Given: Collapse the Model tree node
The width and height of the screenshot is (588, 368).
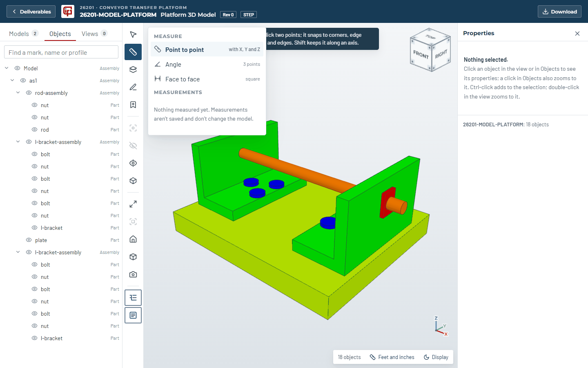Looking at the screenshot, I should tap(7, 68).
